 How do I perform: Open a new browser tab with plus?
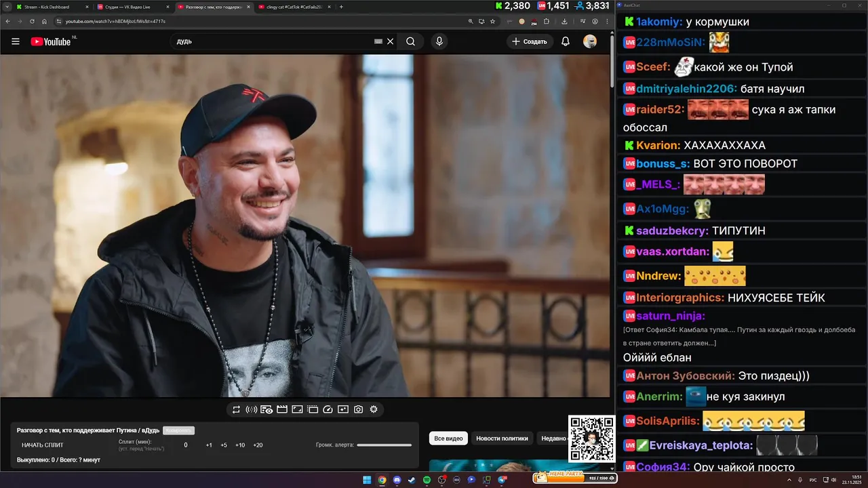341,7
